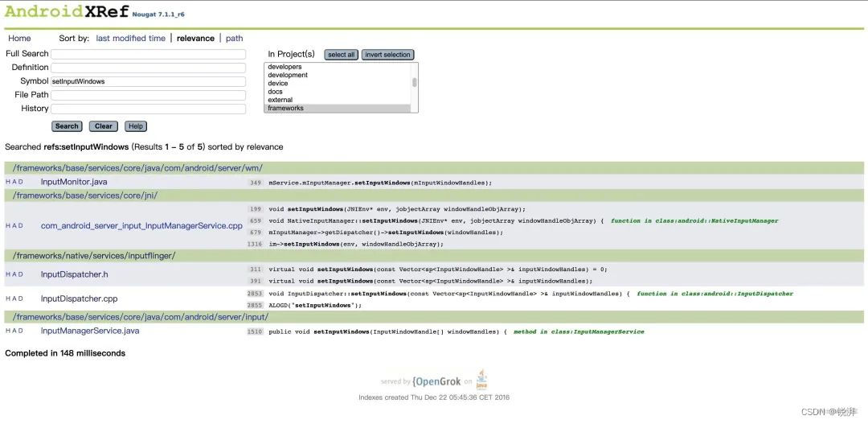Click the OpenGrok logo in footer

(436, 381)
